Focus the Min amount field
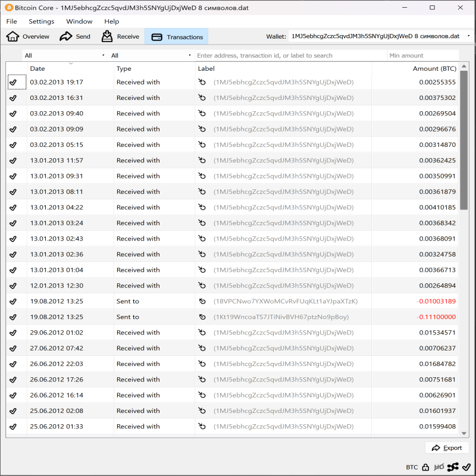The image size is (476, 476). pyautogui.click(x=423, y=55)
